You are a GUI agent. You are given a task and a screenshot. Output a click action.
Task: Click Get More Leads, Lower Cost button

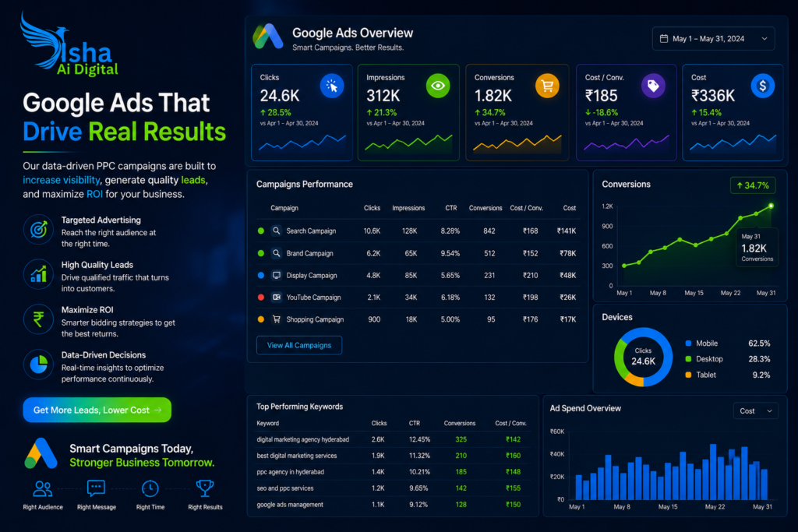tap(97, 410)
